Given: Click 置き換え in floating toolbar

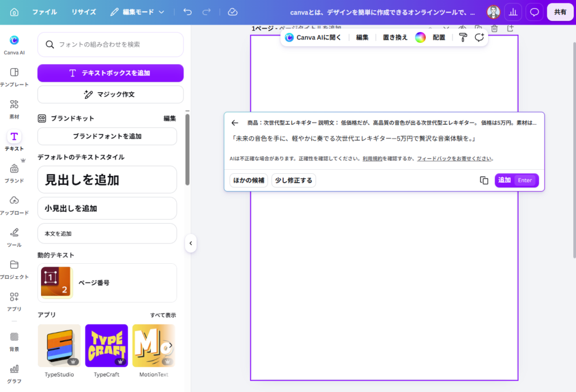Looking at the screenshot, I should coord(395,38).
